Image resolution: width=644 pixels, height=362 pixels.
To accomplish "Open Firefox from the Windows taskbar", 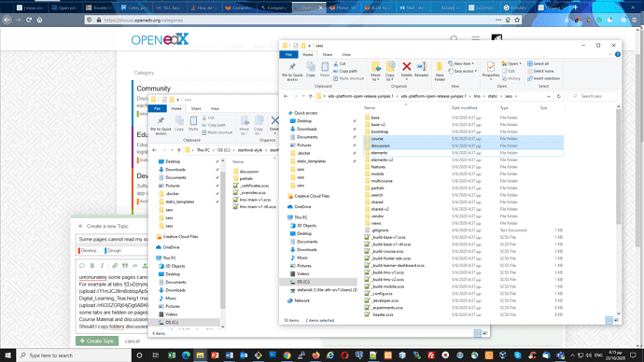I will 315,355.
